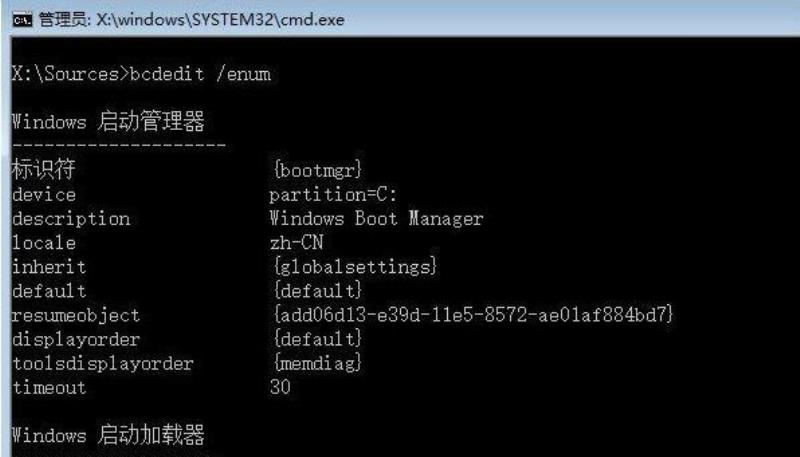Image resolution: width=800 pixels, height=457 pixels.
Task: Click the resumeobject label
Action: click(76, 315)
